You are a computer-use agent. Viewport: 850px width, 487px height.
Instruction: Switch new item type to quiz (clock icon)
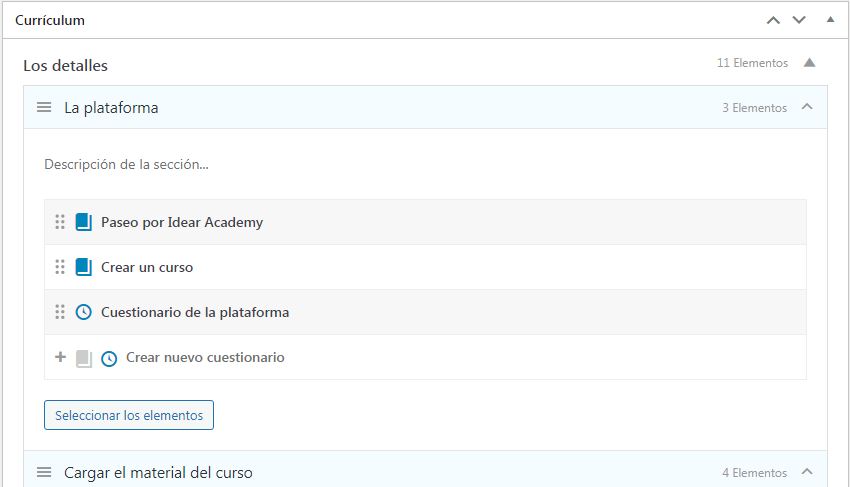(109, 358)
